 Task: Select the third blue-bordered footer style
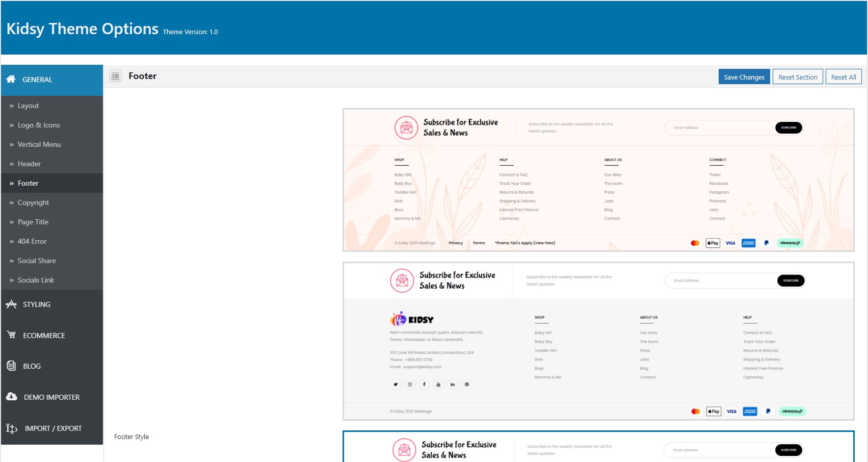(x=598, y=447)
